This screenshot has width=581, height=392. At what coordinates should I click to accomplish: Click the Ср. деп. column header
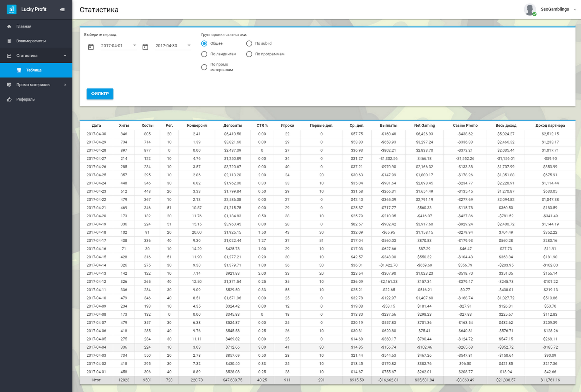click(357, 126)
